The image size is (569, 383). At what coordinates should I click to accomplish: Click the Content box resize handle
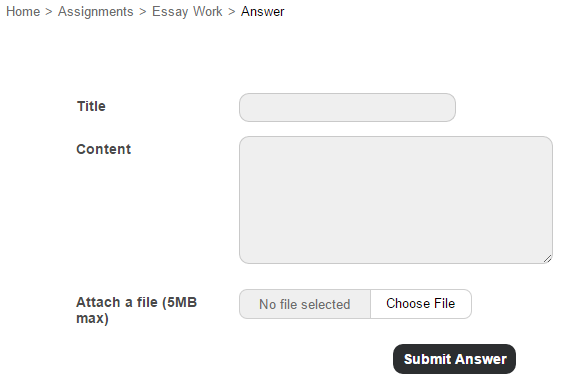pos(548,258)
